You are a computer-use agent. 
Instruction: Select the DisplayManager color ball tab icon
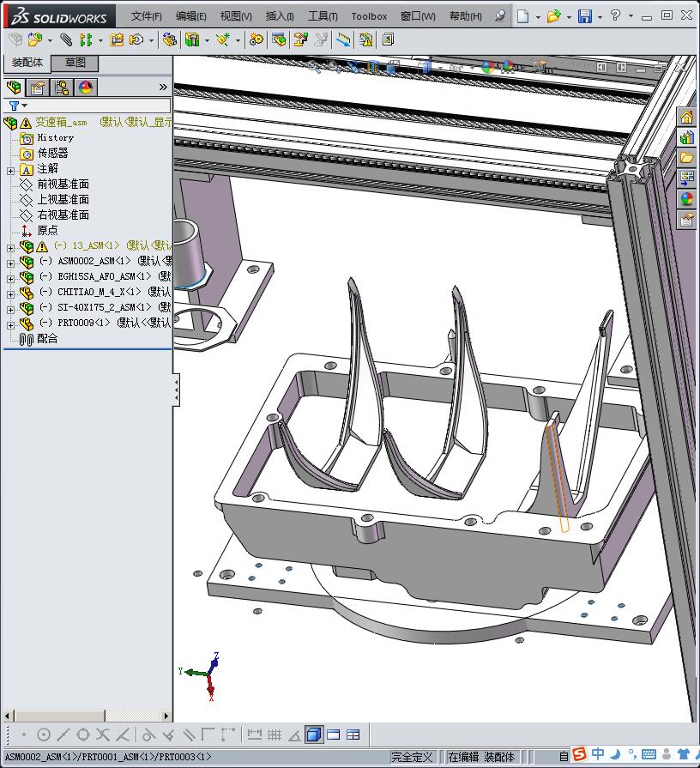86,88
